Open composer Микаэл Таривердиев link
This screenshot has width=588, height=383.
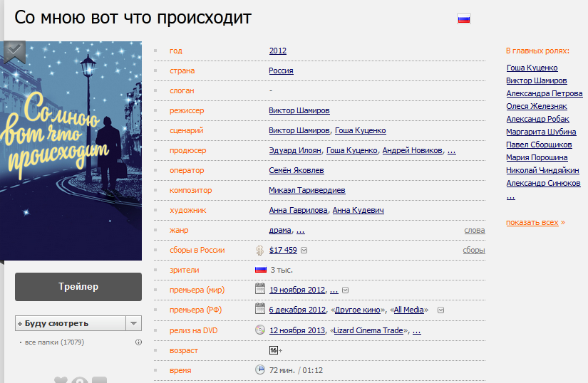click(307, 190)
